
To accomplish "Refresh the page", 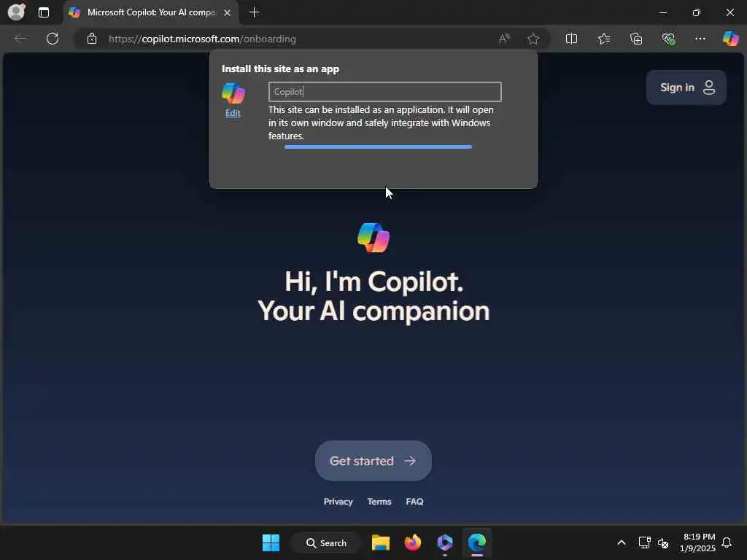I will (x=53, y=39).
